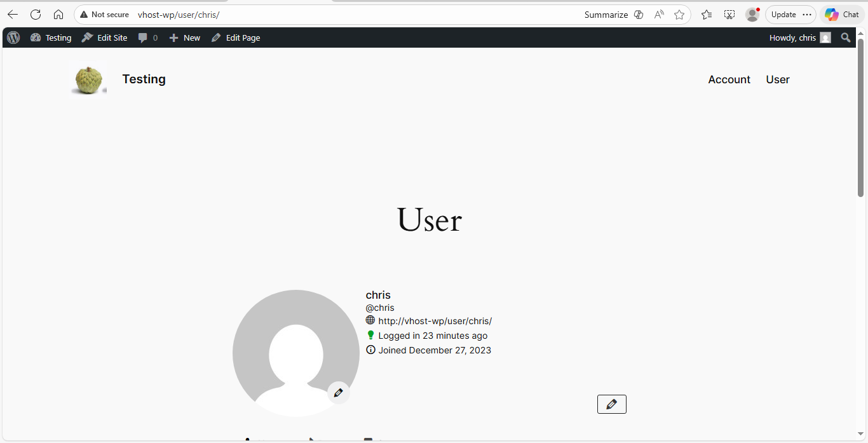868x443 pixels.
Task: Refresh the current page
Action: pos(36,14)
